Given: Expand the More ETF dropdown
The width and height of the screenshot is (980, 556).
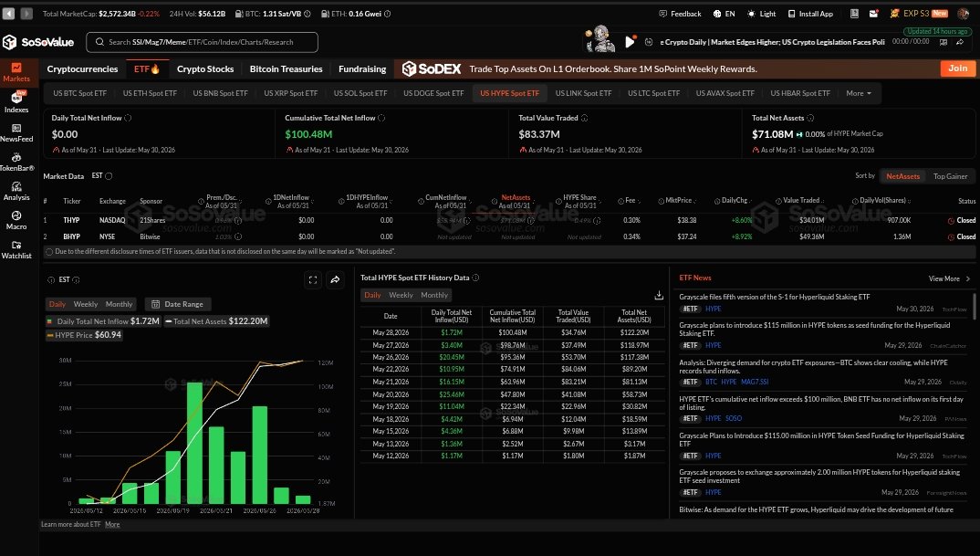Looking at the screenshot, I should tap(859, 93).
